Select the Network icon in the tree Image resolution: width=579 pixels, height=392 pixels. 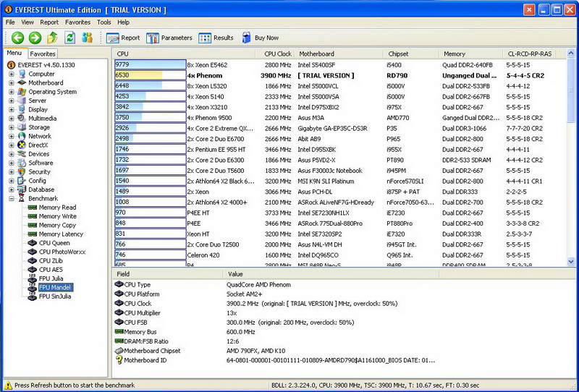[22, 136]
